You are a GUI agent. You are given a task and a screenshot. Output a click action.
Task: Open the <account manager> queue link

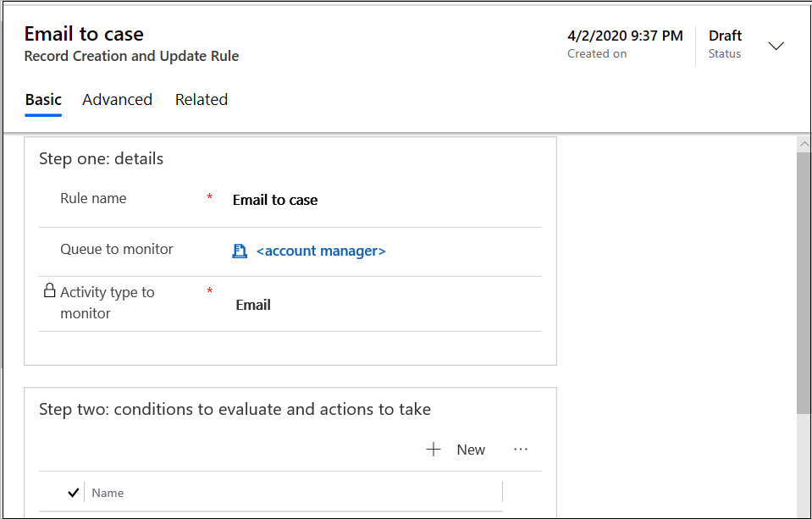[x=321, y=251]
